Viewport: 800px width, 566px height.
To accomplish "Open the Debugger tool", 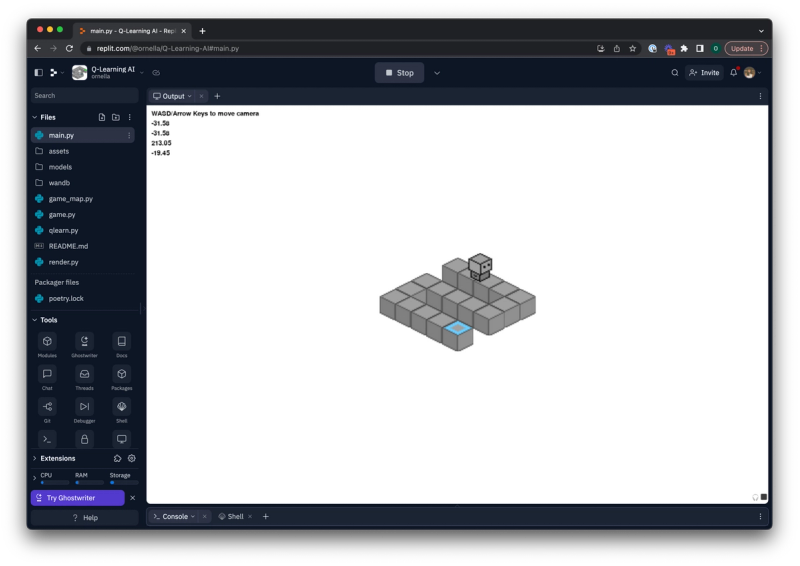I will pyautogui.click(x=84, y=407).
